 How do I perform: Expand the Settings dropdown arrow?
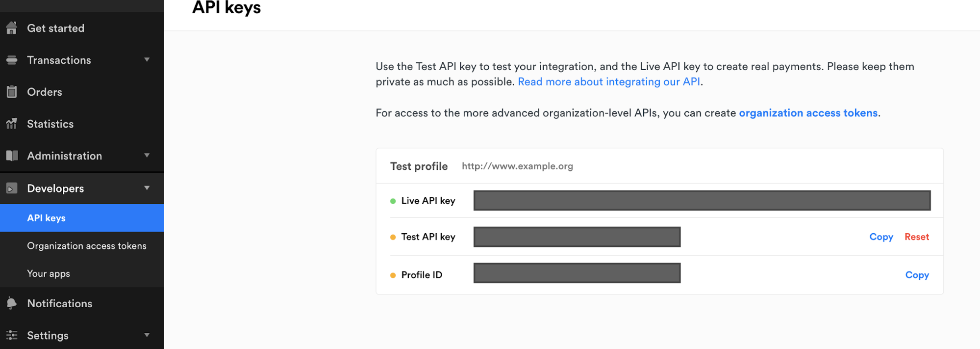(147, 335)
